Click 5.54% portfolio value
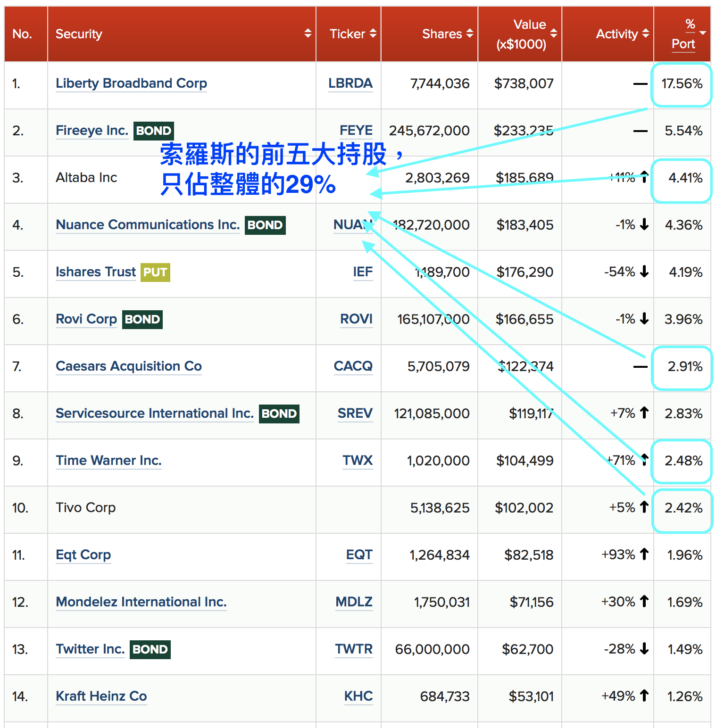Image resolution: width=716 pixels, height=728 pixels. [x=683, y=131]
